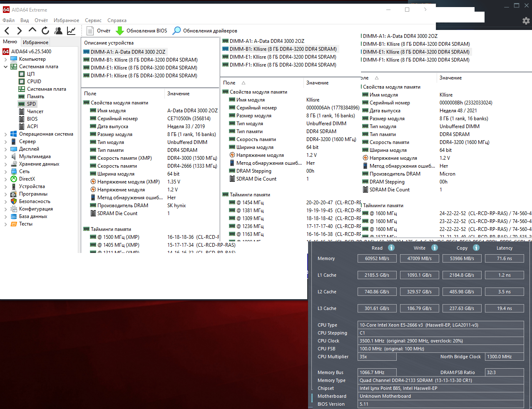Image resolution: width=532 pixels, height=409 pixels.
Task: Open the graph chart toolbar icon
Action: click(71, 30)
